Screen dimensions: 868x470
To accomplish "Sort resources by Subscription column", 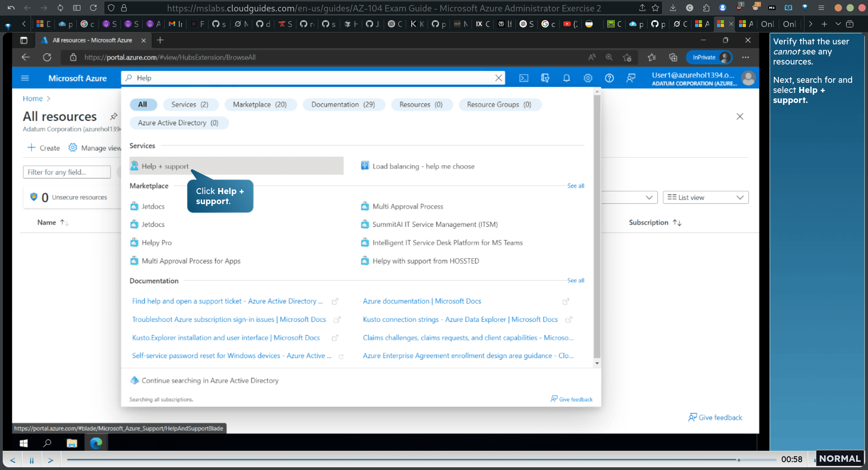I will [655, 222].
